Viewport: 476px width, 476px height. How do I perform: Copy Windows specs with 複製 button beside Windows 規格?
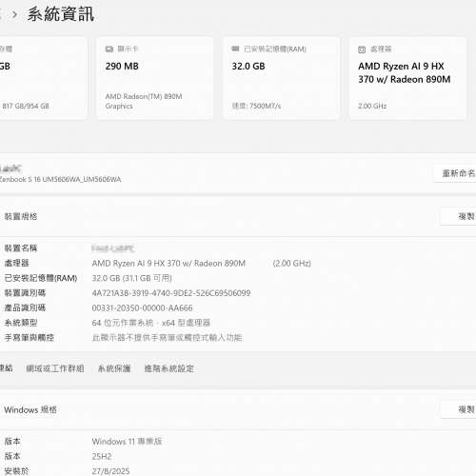pyautogui.click(x=459, y=409)
